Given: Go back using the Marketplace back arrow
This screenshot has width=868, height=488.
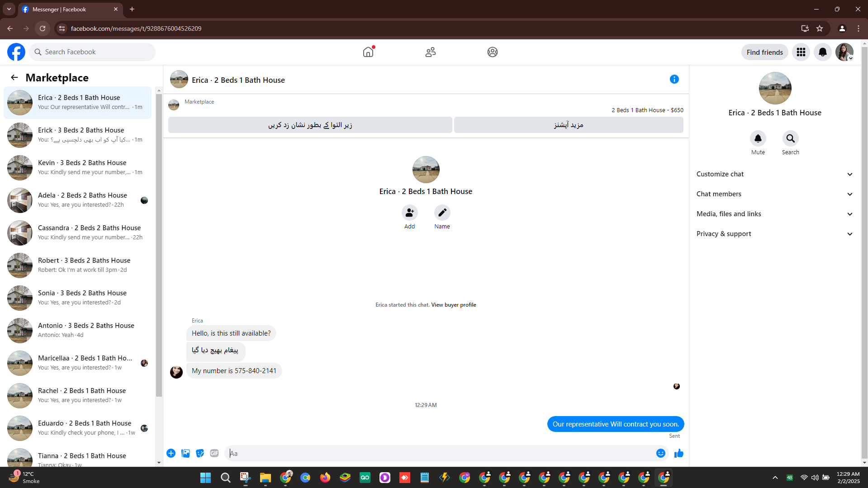Looking at the screenshot, I should pyautogui.click(x=14, y=77).
